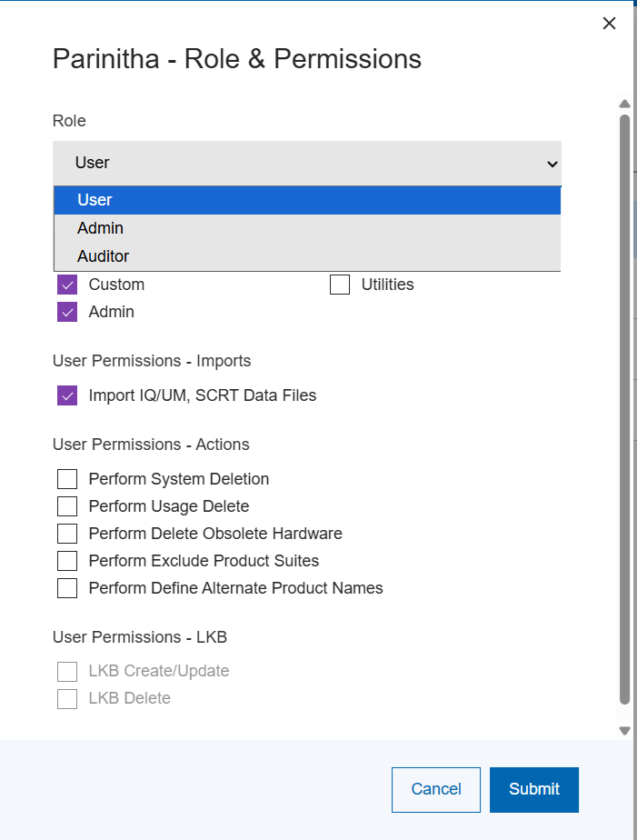Select User from role list
637x840 pixels.
point(95,200)
